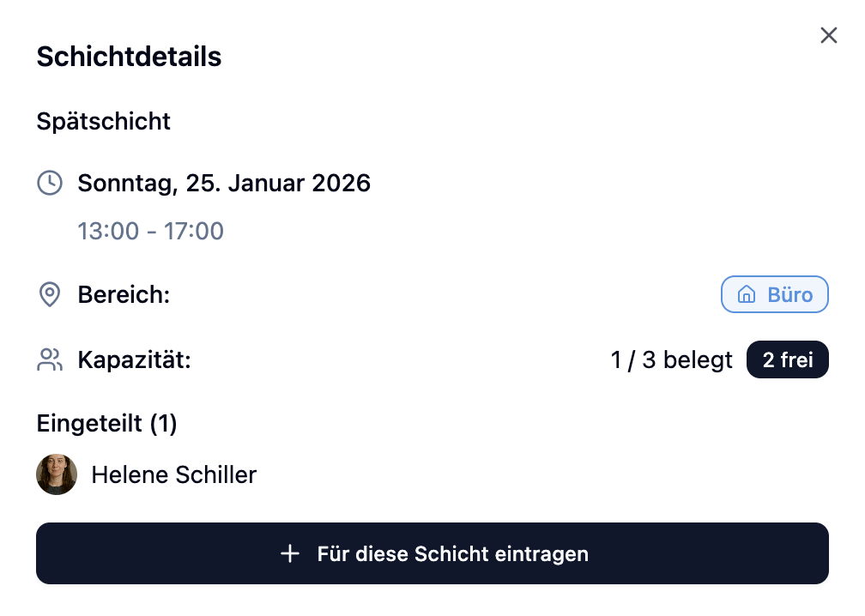Click the location pin icon

coord(50,295)
